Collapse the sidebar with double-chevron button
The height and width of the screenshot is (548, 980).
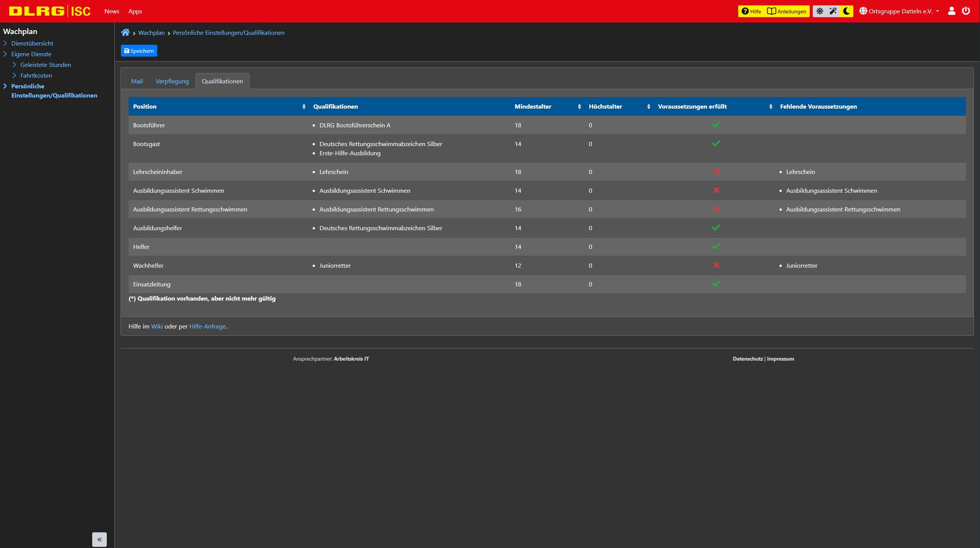[99, 539]
